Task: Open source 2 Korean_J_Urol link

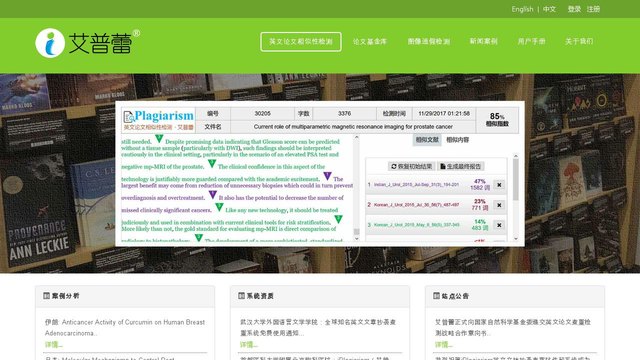Action: 416,204
